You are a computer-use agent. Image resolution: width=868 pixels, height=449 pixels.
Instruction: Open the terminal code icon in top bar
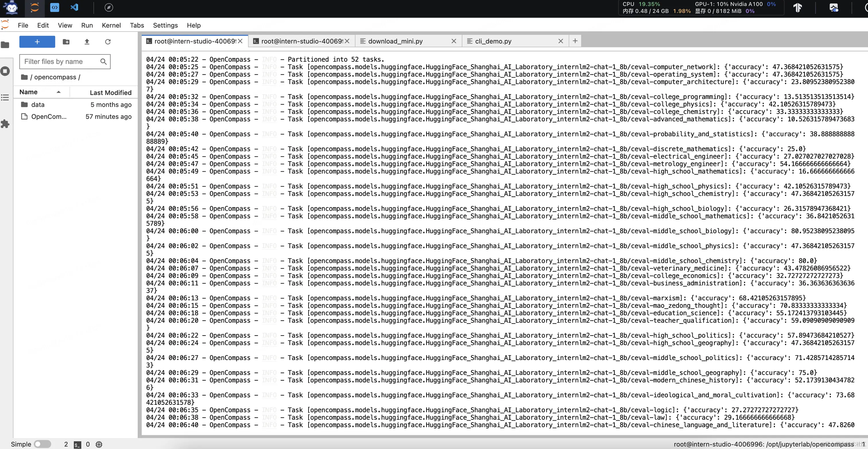click(x=55, y=7)
